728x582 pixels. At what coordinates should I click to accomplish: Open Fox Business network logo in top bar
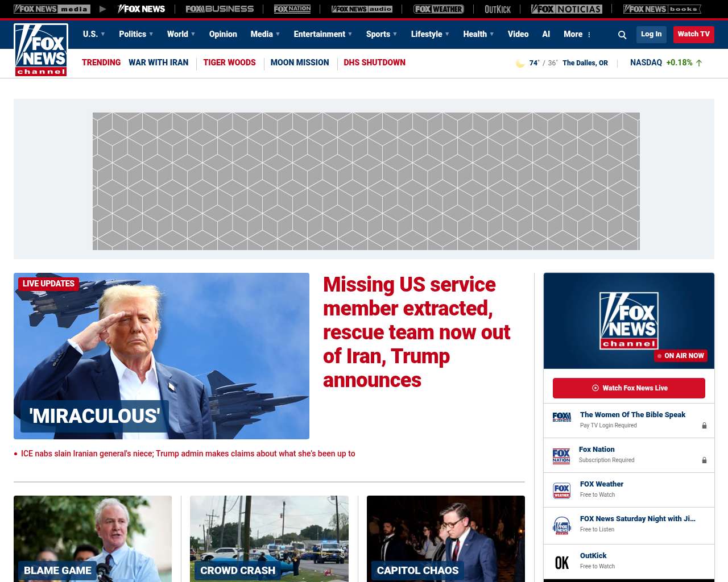(x=220, y=9)
